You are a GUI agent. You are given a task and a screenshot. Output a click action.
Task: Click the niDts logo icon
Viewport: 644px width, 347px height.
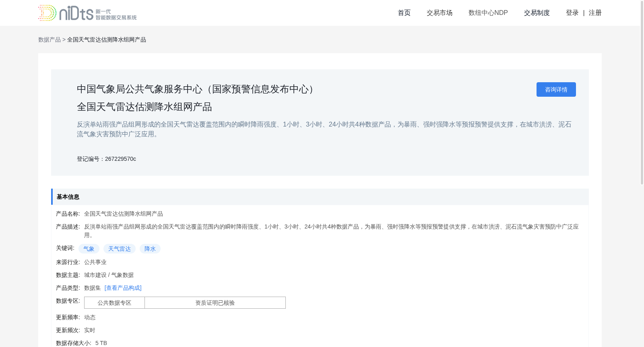point(87,13)
